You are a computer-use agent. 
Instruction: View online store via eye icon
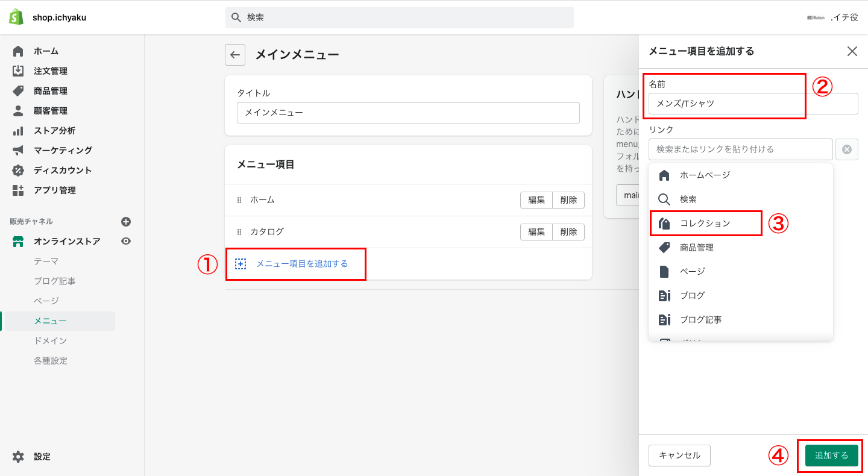126,241
